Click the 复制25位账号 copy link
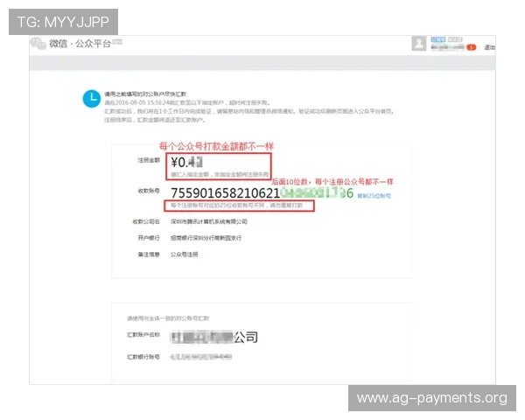The width and height of the screenshot is (525, 420). 374,196
